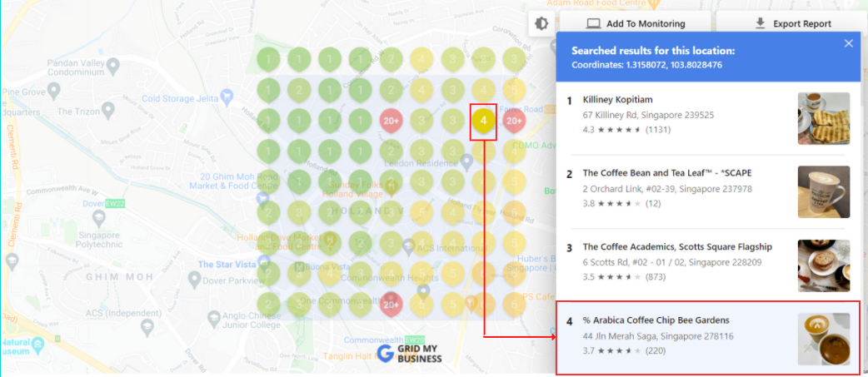Click the Coffee Bean latte cup thumbnail
Viewport: 868px width, 377px height.
pyautogui.click(x=823, y=191)
